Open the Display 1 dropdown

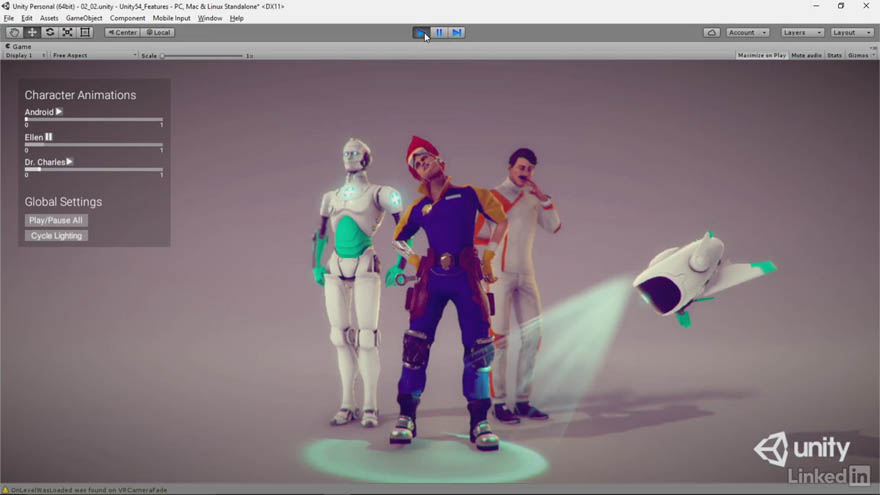pyautogui.click(x=25, y=56)
